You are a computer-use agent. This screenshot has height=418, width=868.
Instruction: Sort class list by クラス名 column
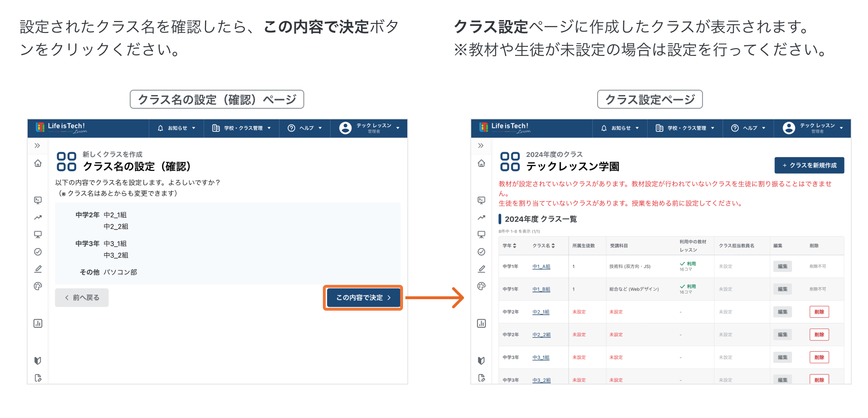(544, 246)
